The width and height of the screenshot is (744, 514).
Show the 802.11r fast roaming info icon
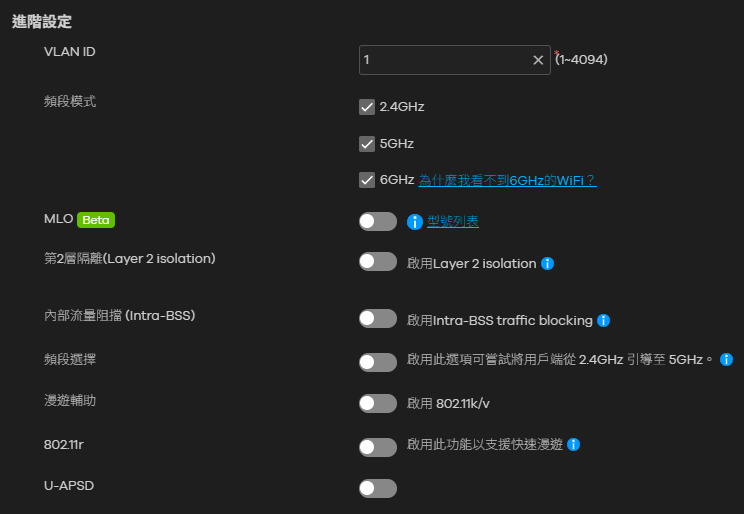click(573, 444)
